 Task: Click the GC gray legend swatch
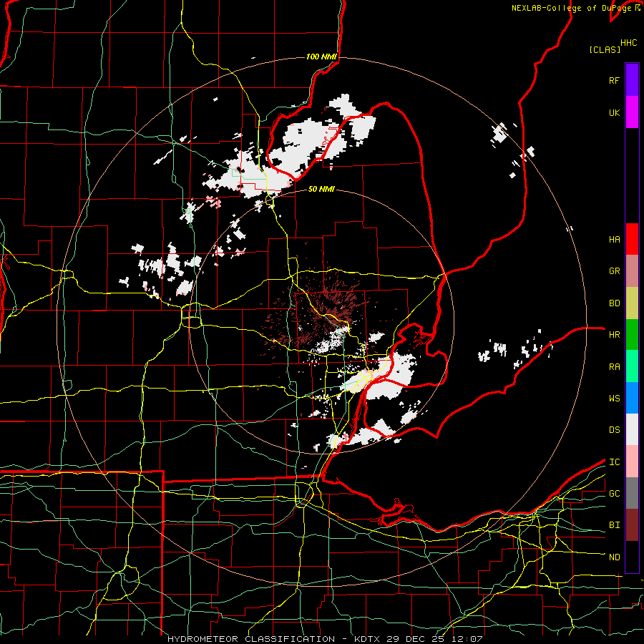[632, 493]
